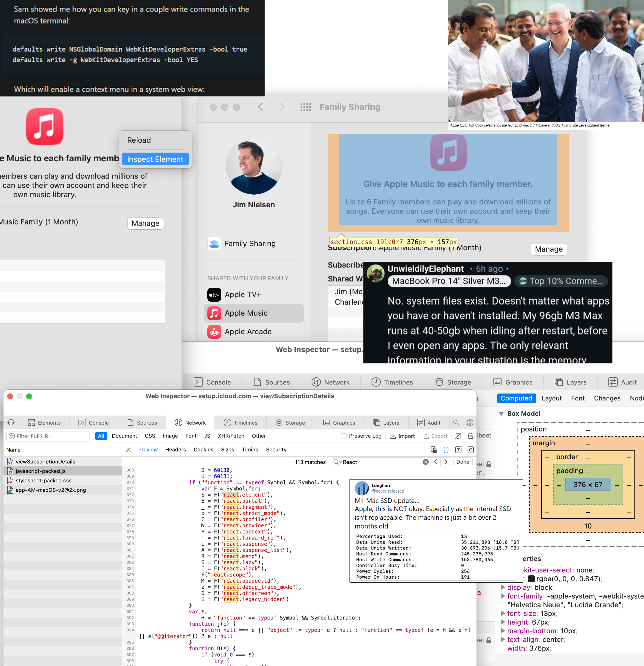
Task: Click the rgba(0, 0, 0, 0.847) color swatch
Action: pyautogui.click(x=531, y=579)
